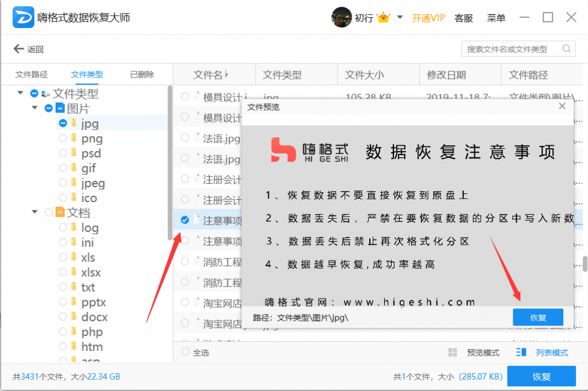Viewport: 588px width, 391px height.
Task: Click the 文件类型 column header
Action: 296,75
